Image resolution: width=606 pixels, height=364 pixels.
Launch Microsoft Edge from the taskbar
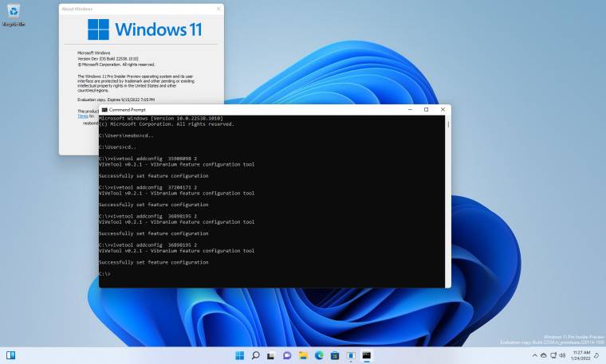[x=319, y=355]
